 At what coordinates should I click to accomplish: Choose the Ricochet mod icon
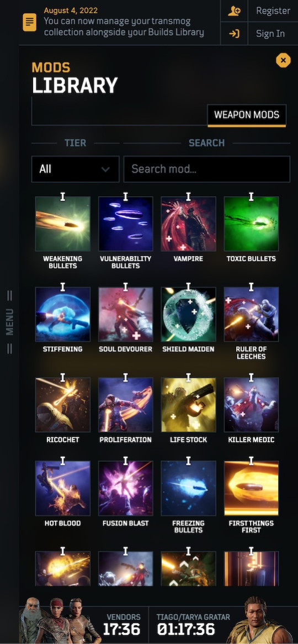[x=62, y=405]
